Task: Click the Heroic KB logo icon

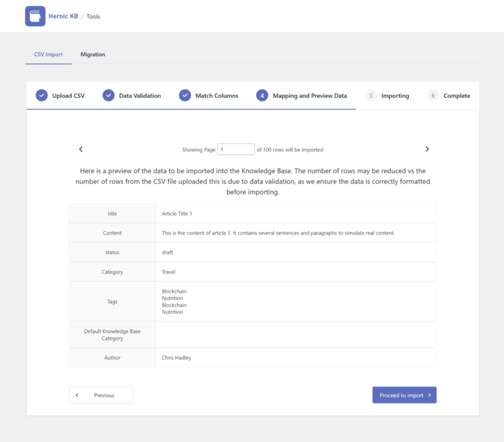Action: point(35,16)
